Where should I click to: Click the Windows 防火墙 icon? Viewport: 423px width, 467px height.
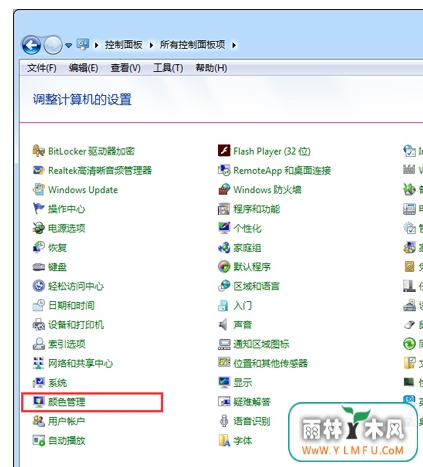coord(224,190)
